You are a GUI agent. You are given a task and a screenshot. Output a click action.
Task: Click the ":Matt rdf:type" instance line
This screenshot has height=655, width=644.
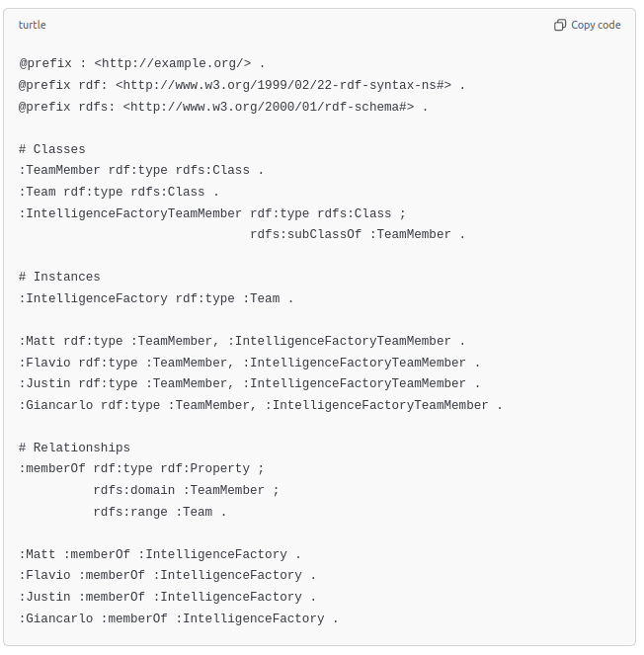(241, 341)
